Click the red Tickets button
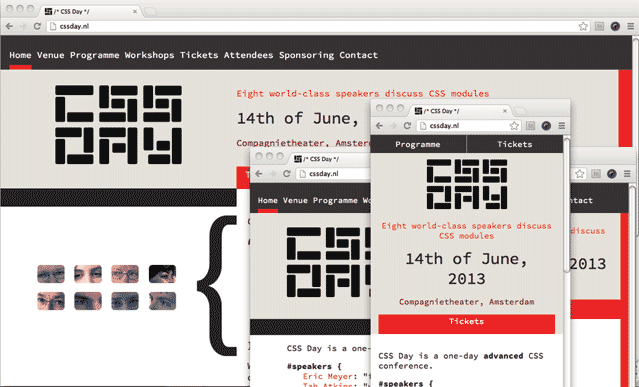The image size is (639, 387). pos(467,323)
